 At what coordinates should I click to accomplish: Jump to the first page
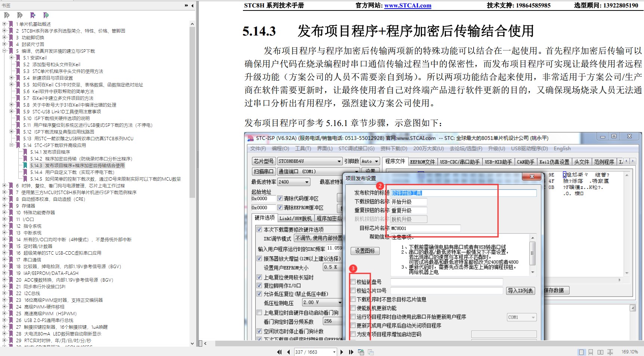tap(279, 352)
